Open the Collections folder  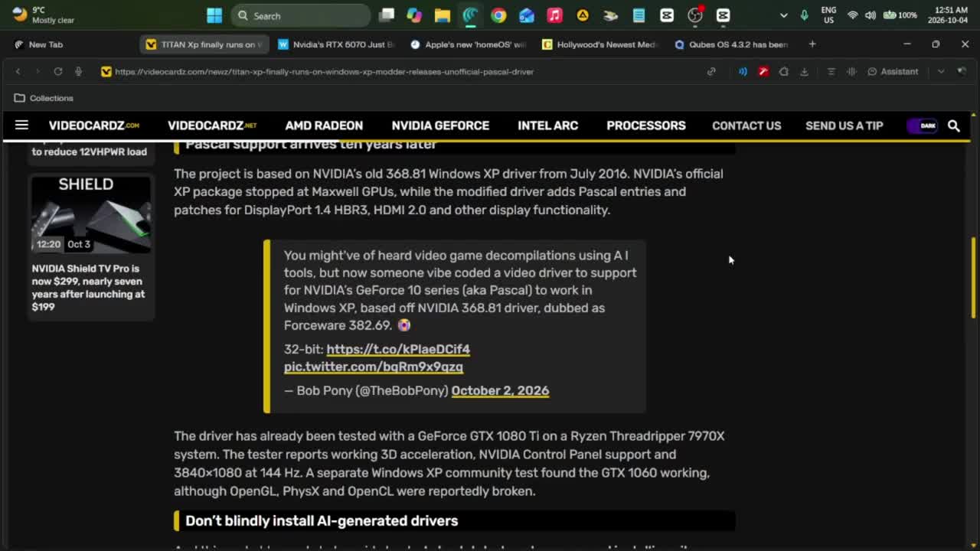tap(44, 98)
